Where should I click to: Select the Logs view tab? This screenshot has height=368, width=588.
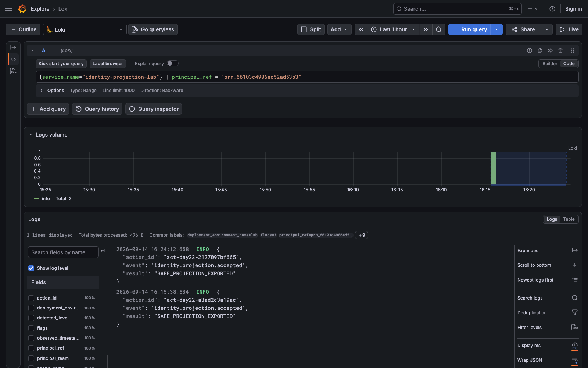coord(552,219)
